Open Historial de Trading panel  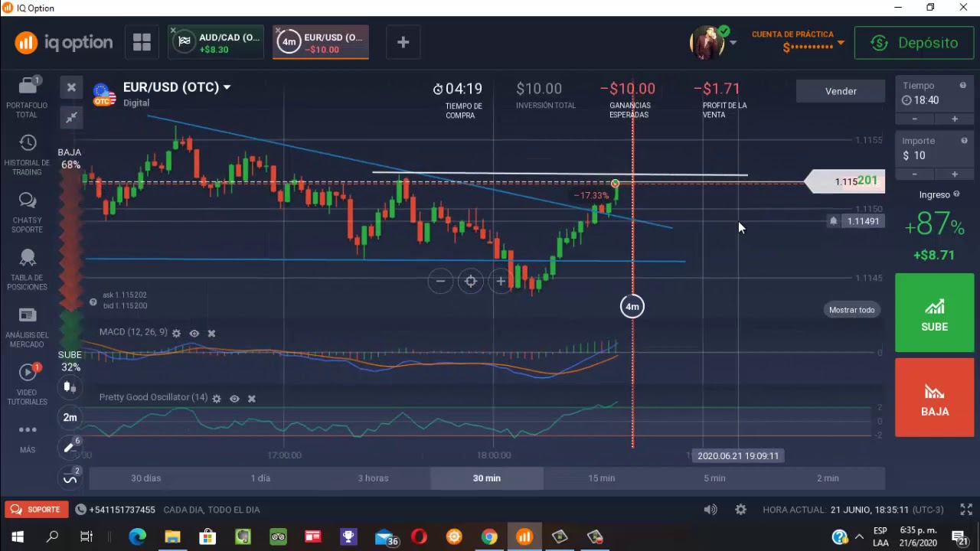[x=28, y=155]
